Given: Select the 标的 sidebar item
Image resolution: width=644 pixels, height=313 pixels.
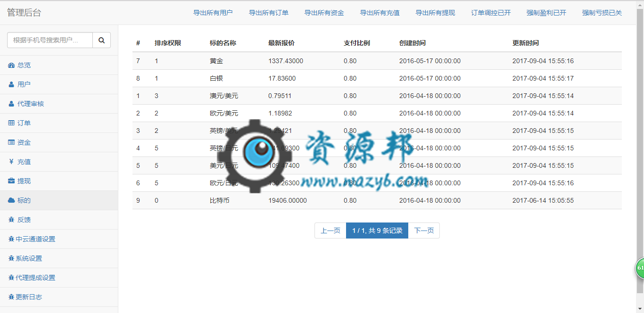Looking at the screenshot, I should coord(59,200).
